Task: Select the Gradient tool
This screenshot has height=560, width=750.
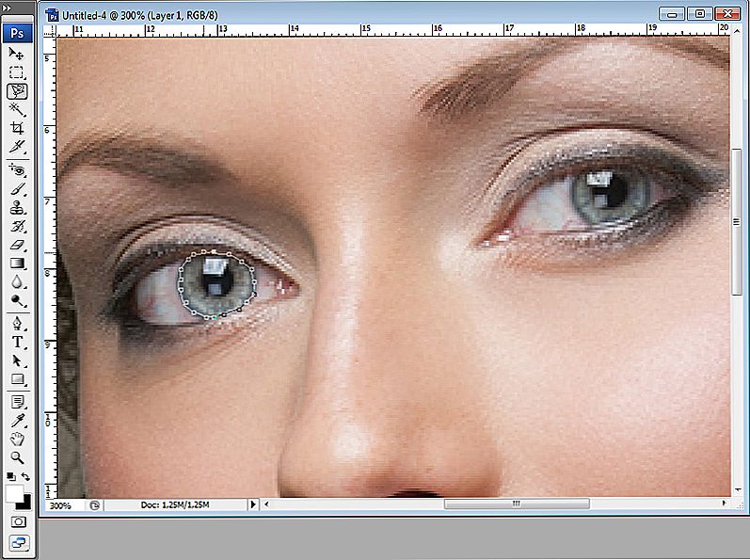Action: (x=18, y=264)
